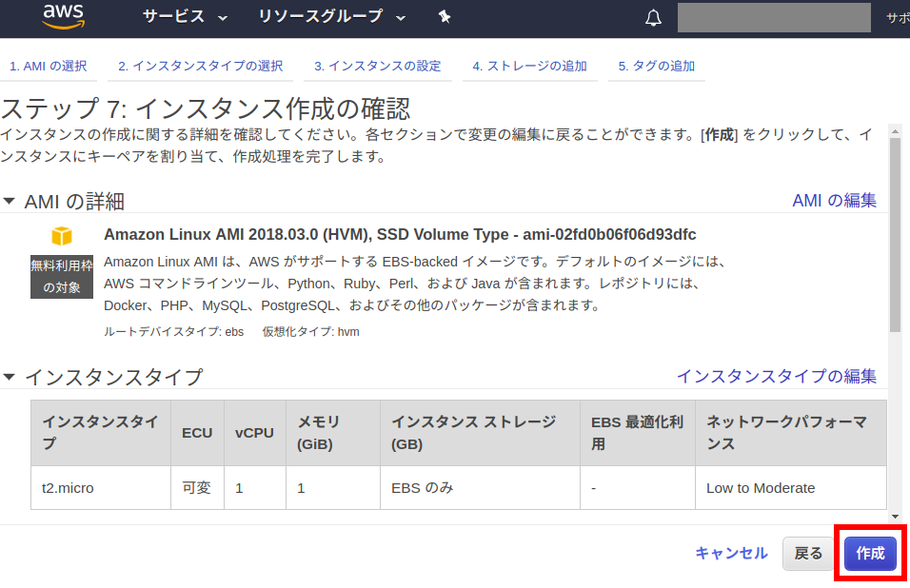The height and width of the screenshot is (588, 910).
Task: Go to step 2. インスタンスタイプの選択 tab
Action: point(201,66)
